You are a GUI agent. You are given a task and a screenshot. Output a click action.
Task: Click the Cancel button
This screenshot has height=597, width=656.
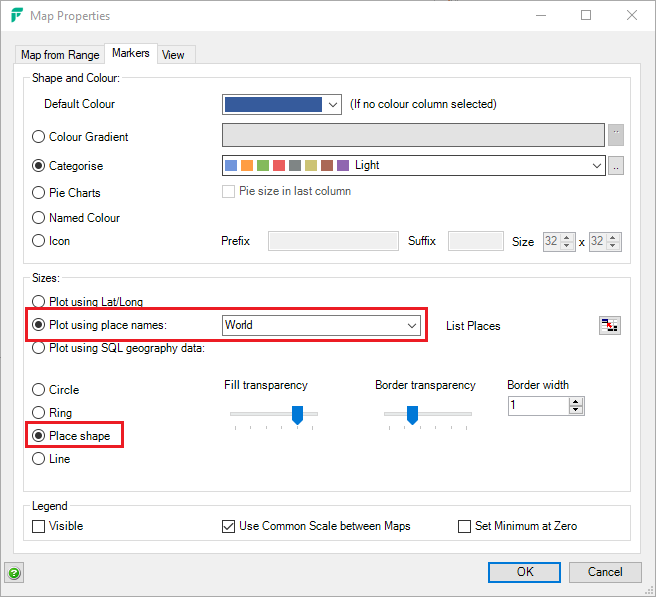coord(605,572)
